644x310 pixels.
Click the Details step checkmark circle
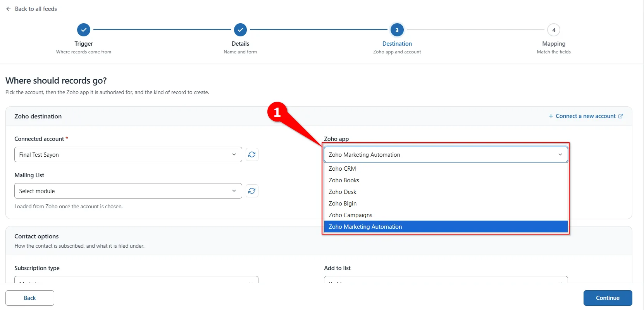(x=240, y=30)
